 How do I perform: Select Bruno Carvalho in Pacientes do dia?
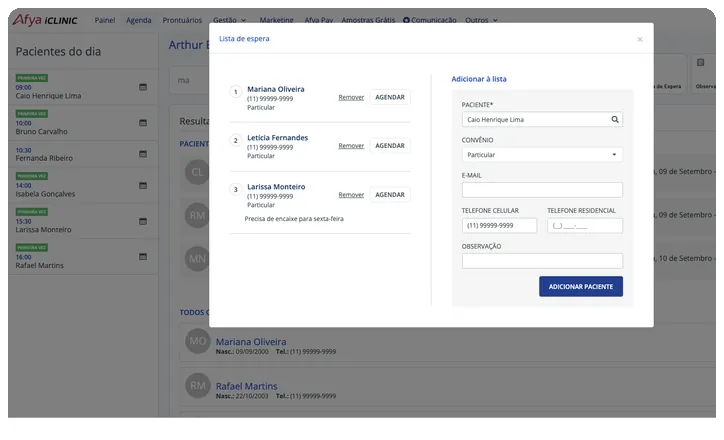point(42,132)
